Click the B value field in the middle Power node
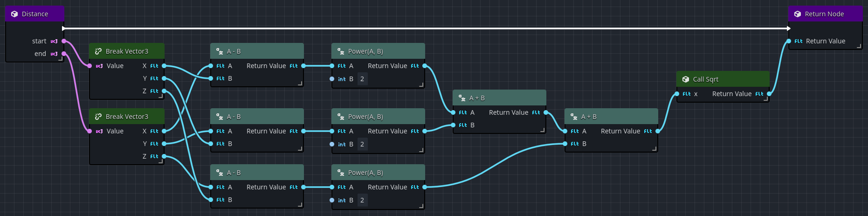The width and height of the screenshot is (868, 216). (362, 144)
